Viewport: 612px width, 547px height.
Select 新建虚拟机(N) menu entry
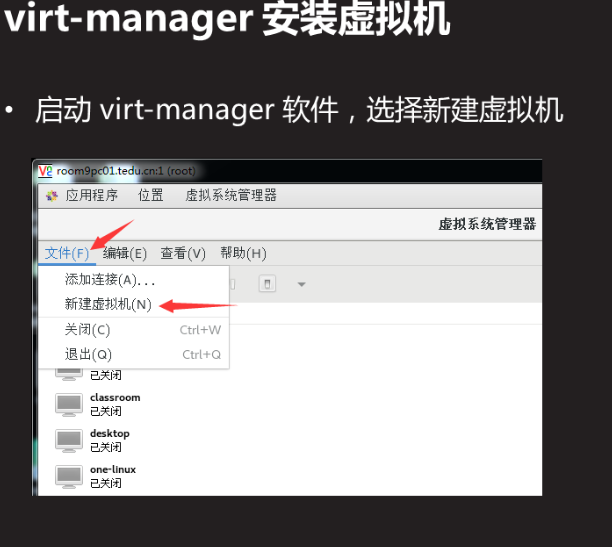coord(108,304)
